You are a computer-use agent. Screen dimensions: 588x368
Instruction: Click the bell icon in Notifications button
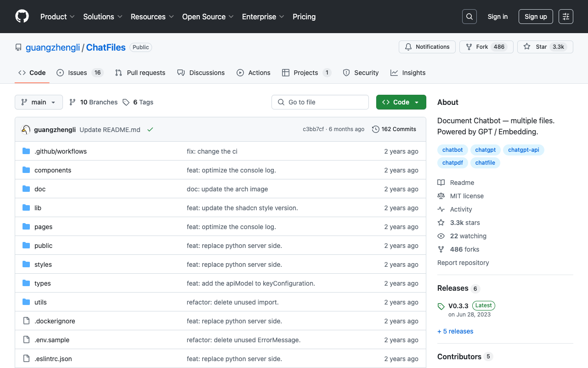coord(408,47)
